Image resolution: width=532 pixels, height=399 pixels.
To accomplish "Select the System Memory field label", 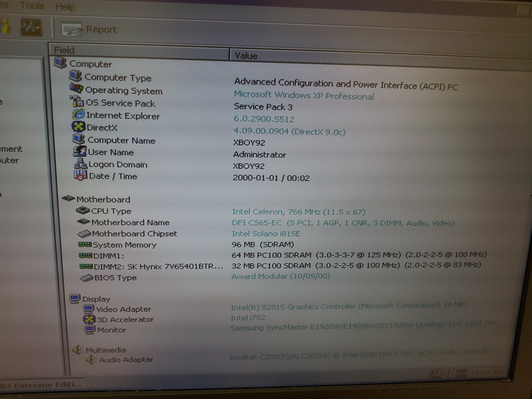I will [x=125, y=245].
